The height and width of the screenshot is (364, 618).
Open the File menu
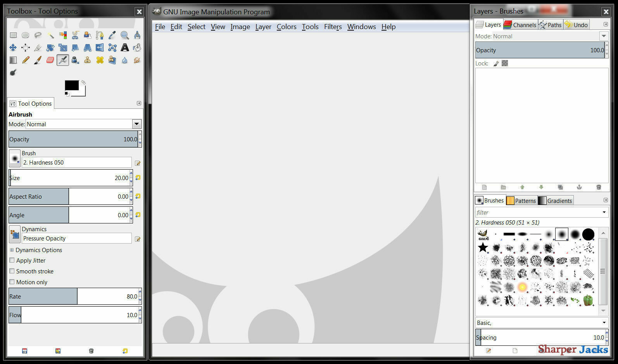(x=160, y=27)
